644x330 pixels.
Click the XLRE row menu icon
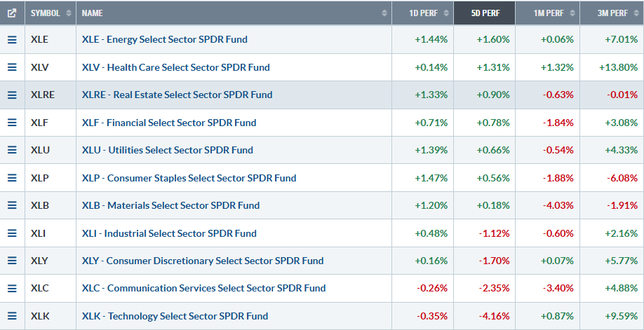12,95
